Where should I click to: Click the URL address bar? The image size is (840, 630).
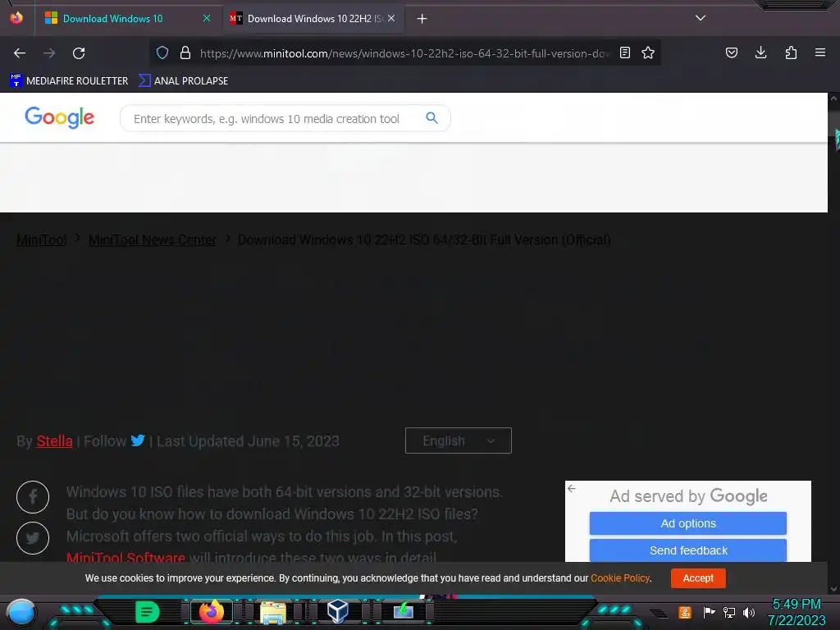pyautogui.click(x=404, y=53)
